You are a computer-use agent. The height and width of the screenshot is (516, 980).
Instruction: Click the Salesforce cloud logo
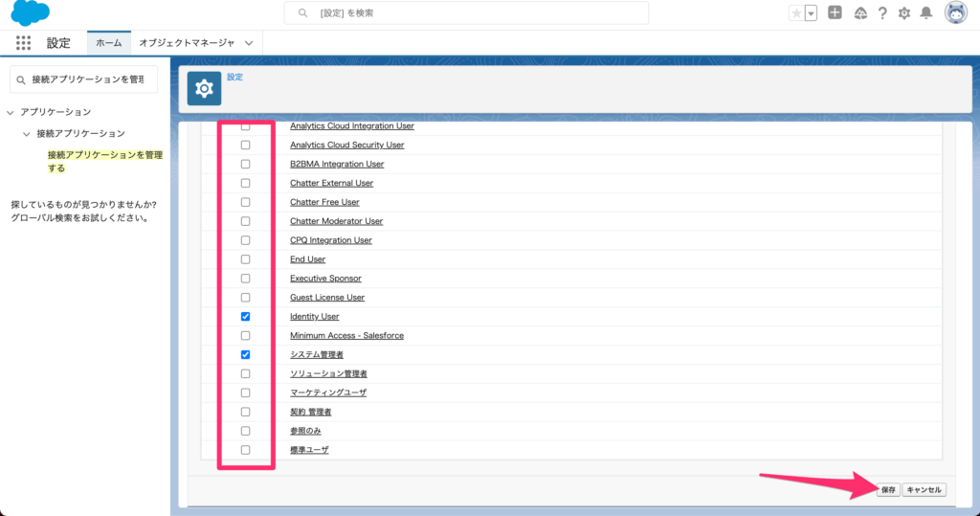pos(31,13)
